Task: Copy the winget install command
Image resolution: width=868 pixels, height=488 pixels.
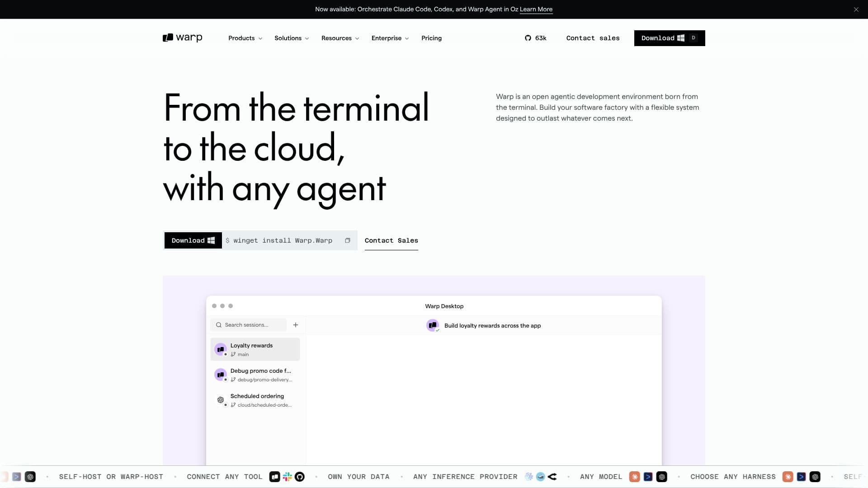Action: (347, 240)
